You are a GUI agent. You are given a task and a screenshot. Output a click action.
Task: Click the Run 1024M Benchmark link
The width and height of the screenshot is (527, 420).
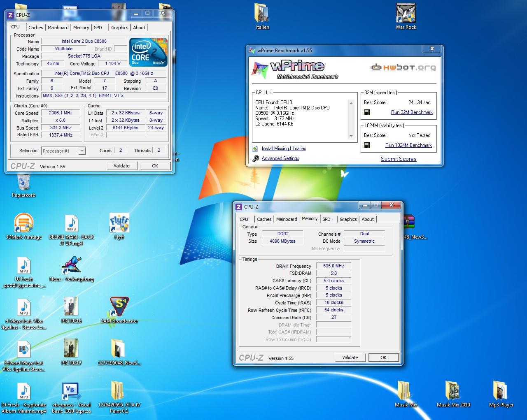coord(408,145)
